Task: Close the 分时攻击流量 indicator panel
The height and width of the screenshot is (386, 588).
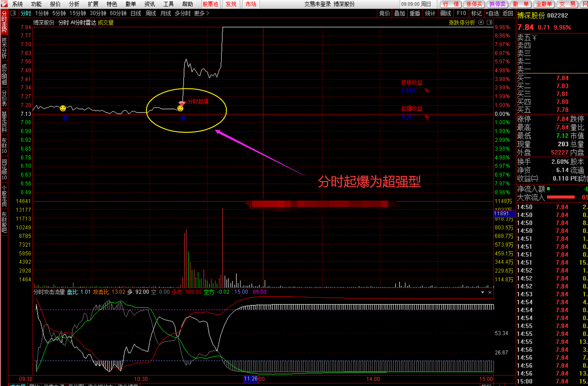Action: tap(490, 292)
